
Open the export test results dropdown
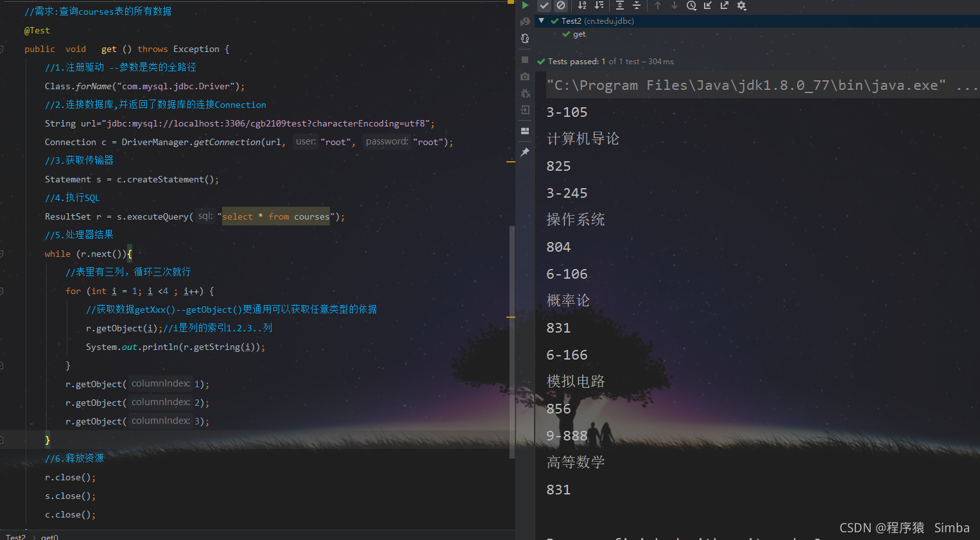[724, 6]
